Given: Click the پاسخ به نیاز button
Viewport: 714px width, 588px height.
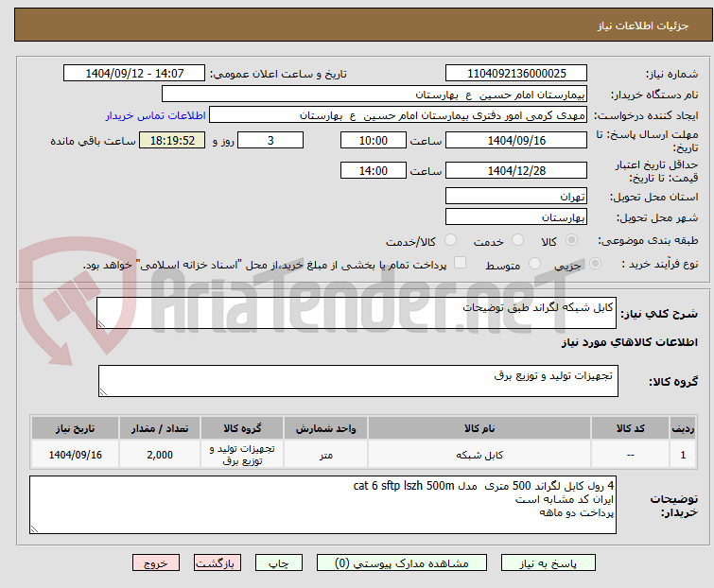Looking at the screenshot, I should coord(549,563).
